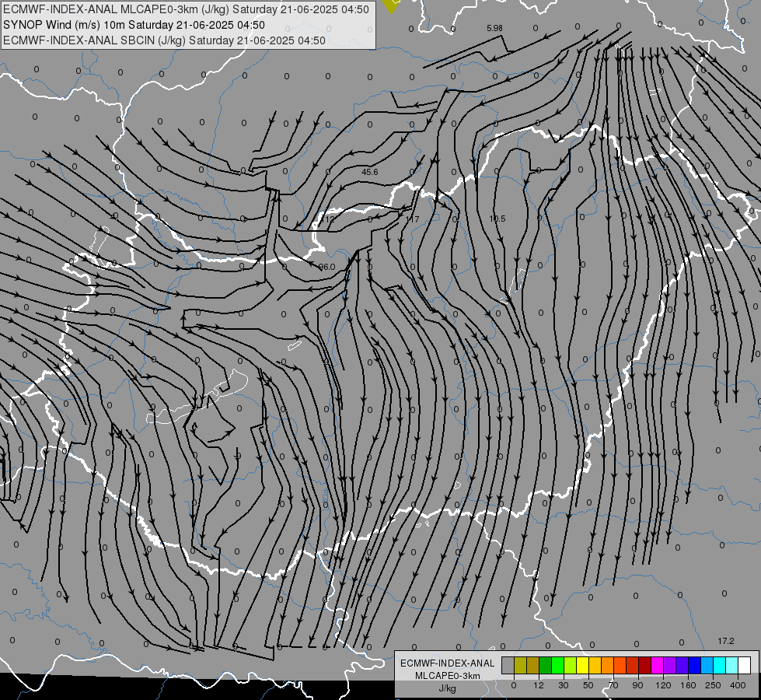Pick the pure yellow legend swatch
This screenshot has height=700, width=761.
582,666
